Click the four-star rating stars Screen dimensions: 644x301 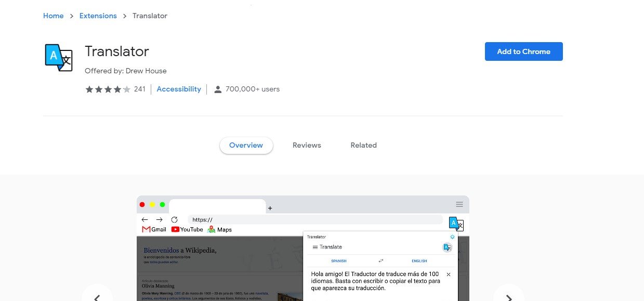tap(108, 89)
